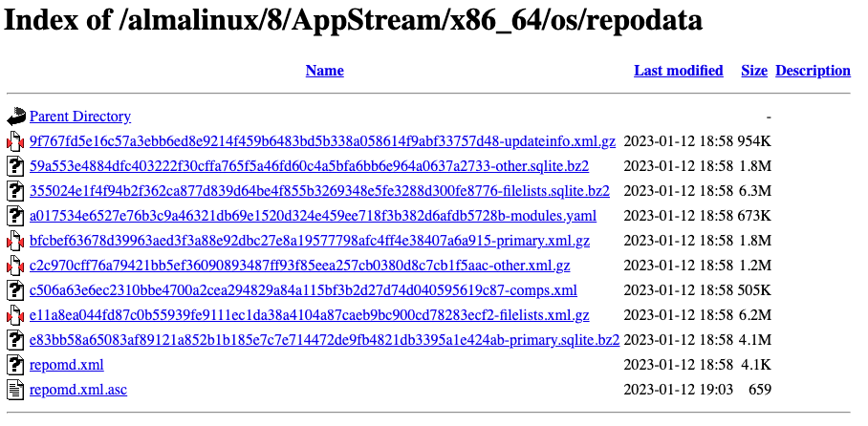The width and height of the screenshot is (868, 426).
Task: Click the modified date in modules.yaml row
Action: (678, 216)
